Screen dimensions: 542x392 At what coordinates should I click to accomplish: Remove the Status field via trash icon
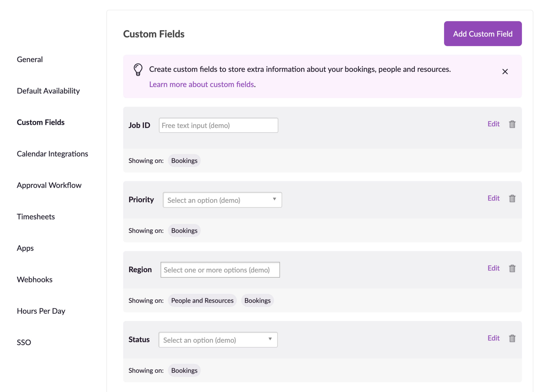pos(512,338)
